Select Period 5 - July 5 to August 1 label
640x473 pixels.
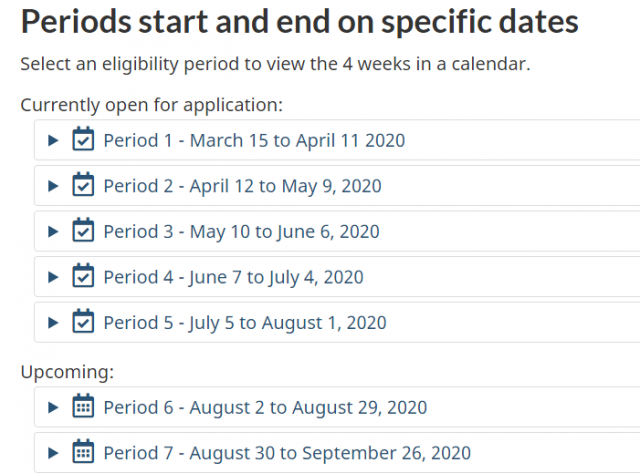pos(245,323)
